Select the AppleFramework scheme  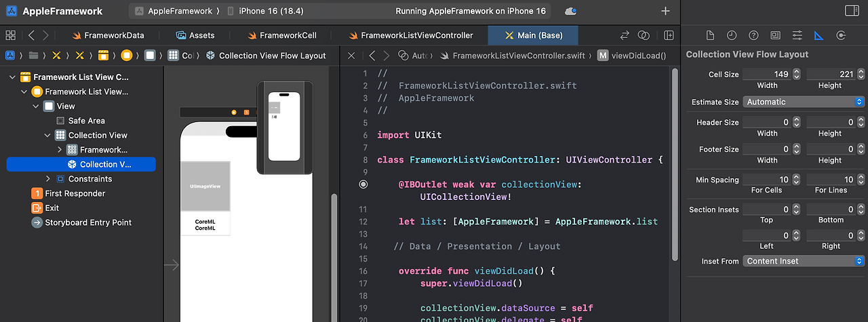click(x=173, y=12)
